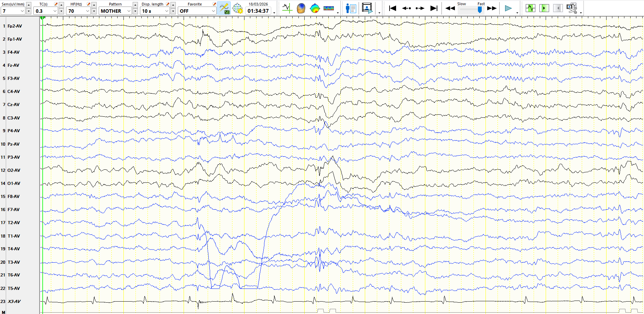This screenshot has width=644, height=314.
Task: Open the Disp. length dropdown
Action: [x=155, y=11]
